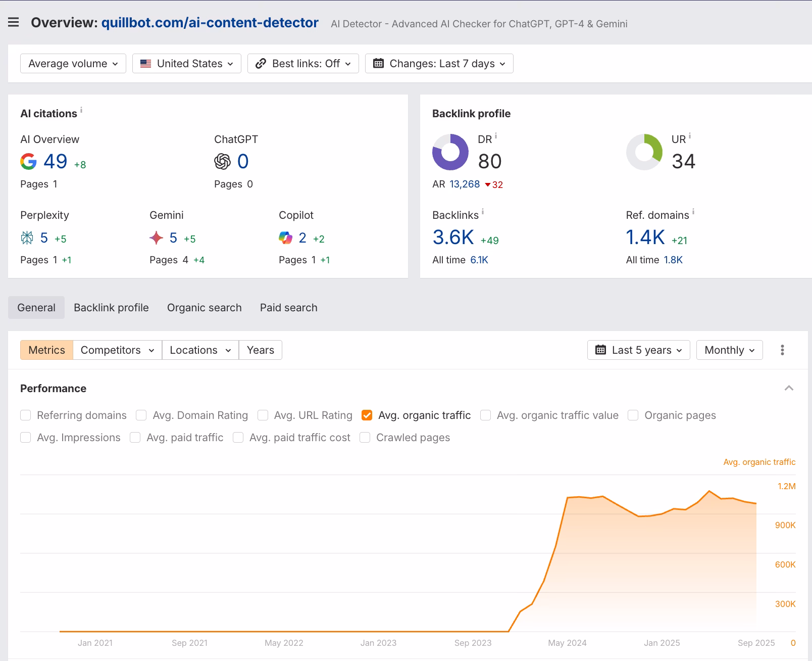Click the Backlinks info icon
The width and height of the screenshot is (812, 661).
pos(483,212)
